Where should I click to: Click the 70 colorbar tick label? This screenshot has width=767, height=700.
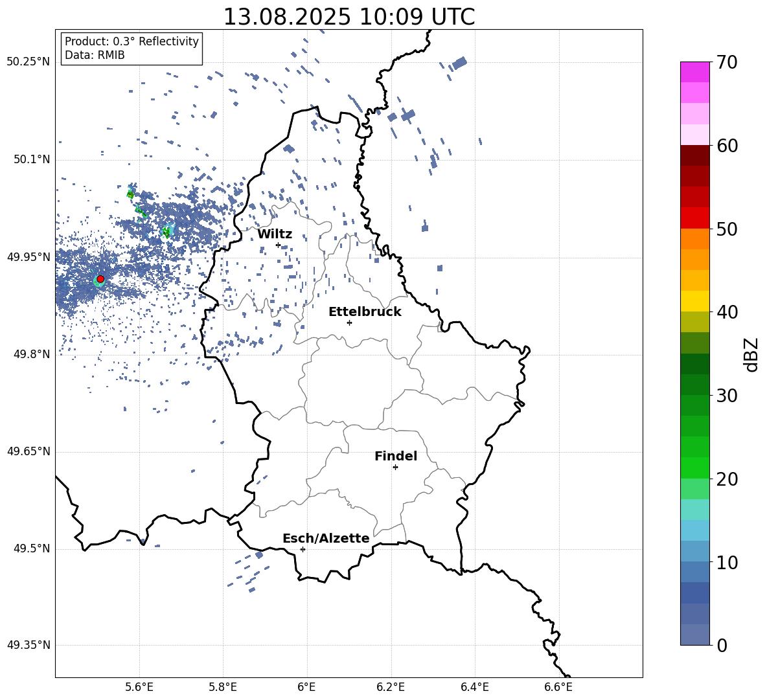(727, 63)
